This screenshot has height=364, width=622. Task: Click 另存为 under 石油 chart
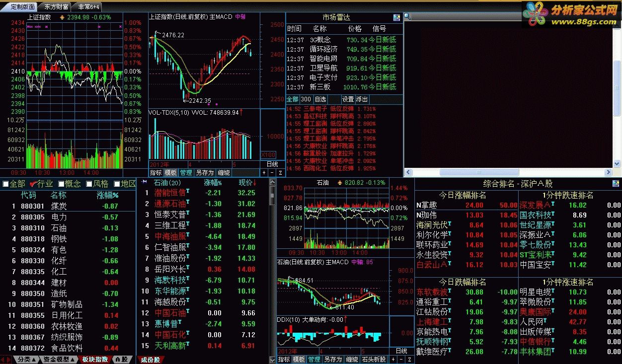(332, 360)
